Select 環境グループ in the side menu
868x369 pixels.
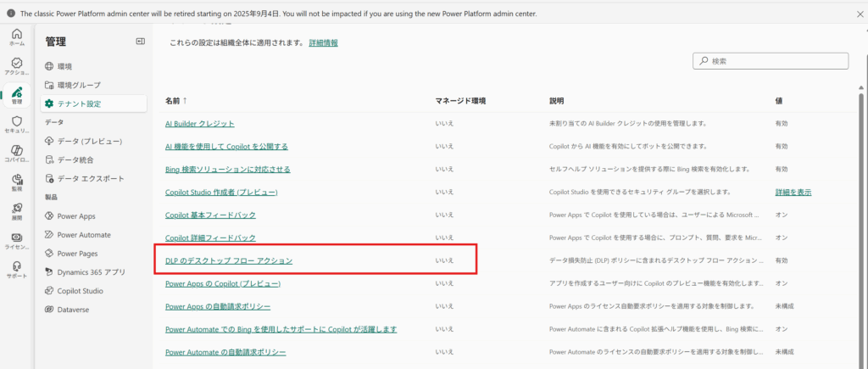click(x=79, y=85)
